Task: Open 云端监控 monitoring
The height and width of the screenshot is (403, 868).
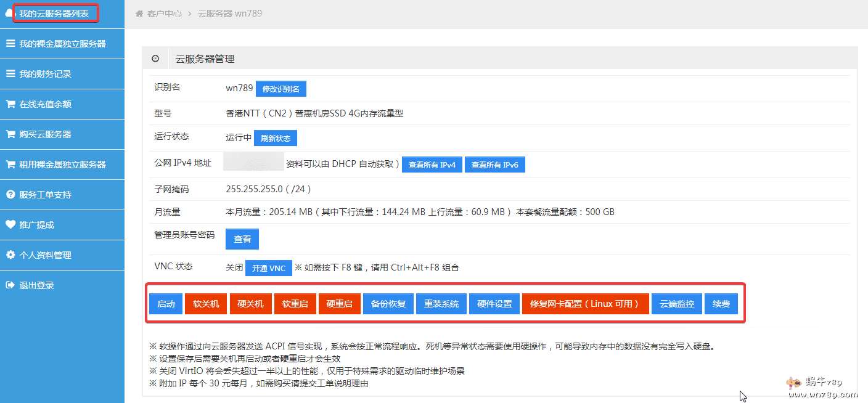Action: pos(676,304)
